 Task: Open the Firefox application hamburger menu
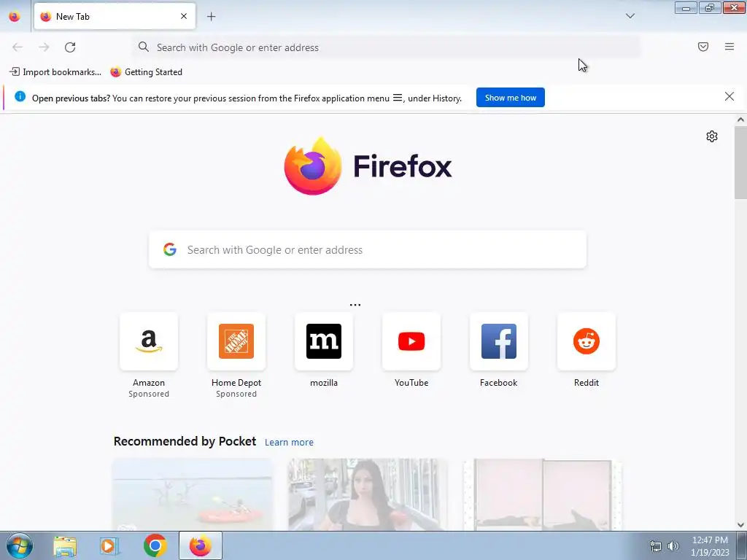729,47
